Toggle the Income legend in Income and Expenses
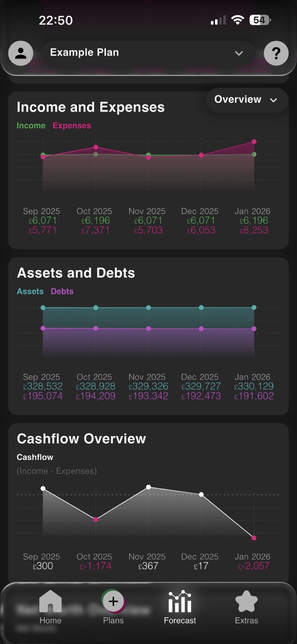The image size is (297, 644). [31, 125]
